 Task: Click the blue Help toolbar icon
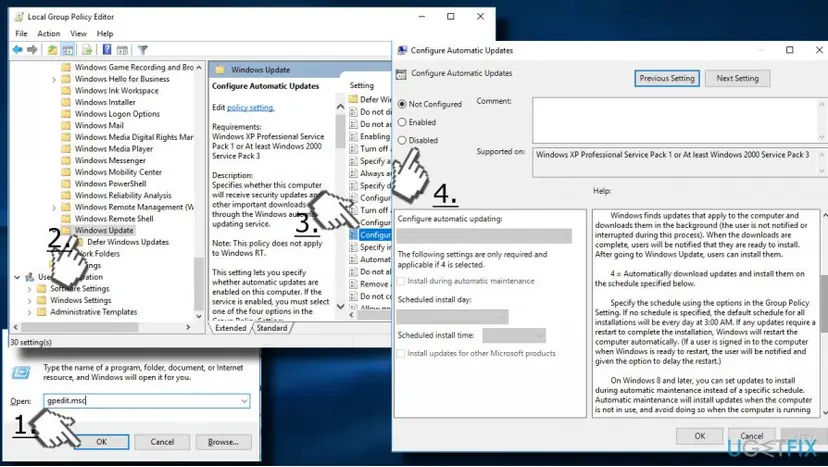pyautogui.click(x=107, y=50)
